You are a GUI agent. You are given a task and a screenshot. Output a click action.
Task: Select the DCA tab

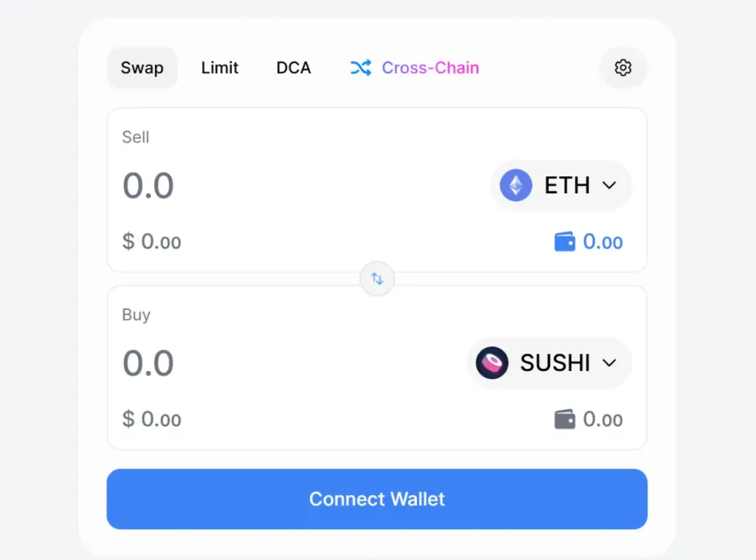click(293, 67)
